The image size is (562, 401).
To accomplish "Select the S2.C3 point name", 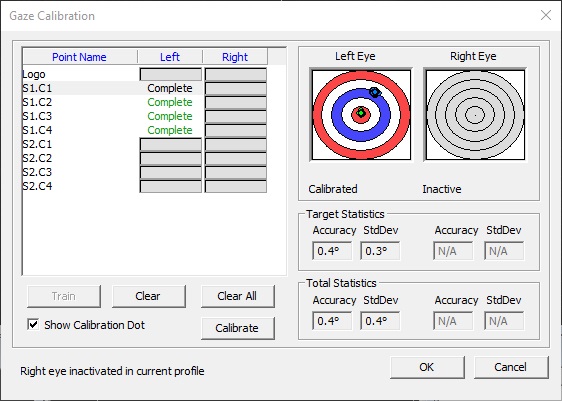I will pyautogui.click(x=37, y=172).
